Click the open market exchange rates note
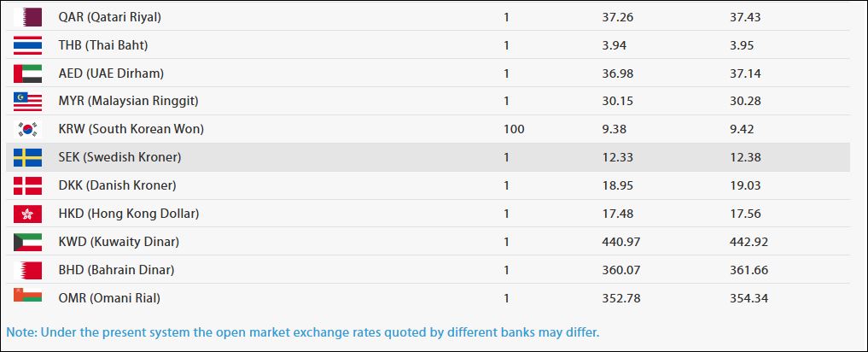 coord(303,331)
